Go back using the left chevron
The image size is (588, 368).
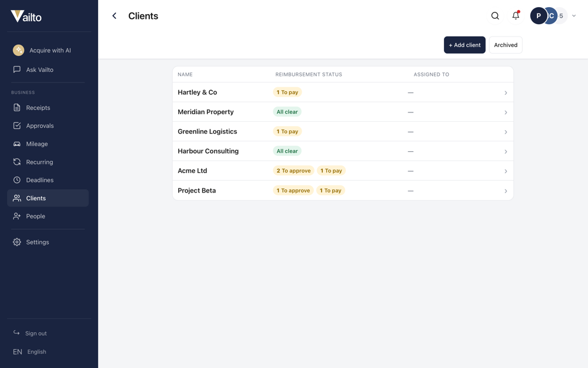click(115, 16)
